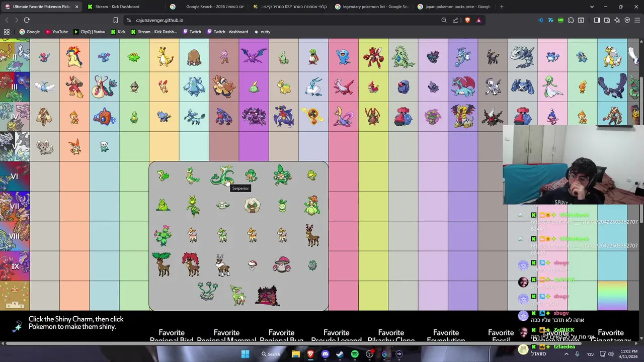Open the taskbar clock showing 11:02 PM
The height and width of the screenshot is (362, 644).
(x=628, y=354)
